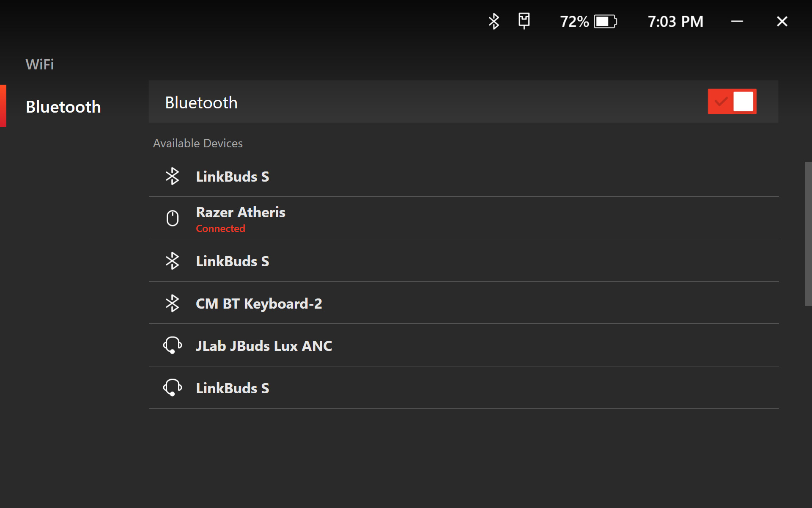Click Bluetooth icon of LinkBuds S below Razer Atheris
The width and height of the screenshot is (812, 508).
pos(173,261)
